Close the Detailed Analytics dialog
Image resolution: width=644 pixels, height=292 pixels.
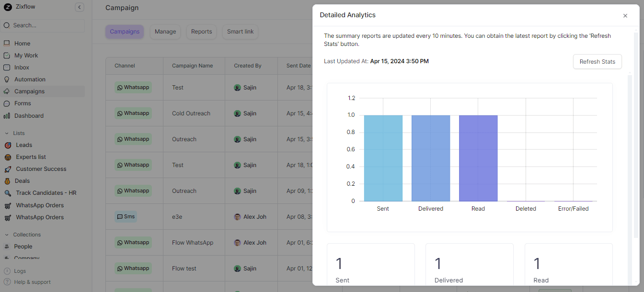[625, 16]
